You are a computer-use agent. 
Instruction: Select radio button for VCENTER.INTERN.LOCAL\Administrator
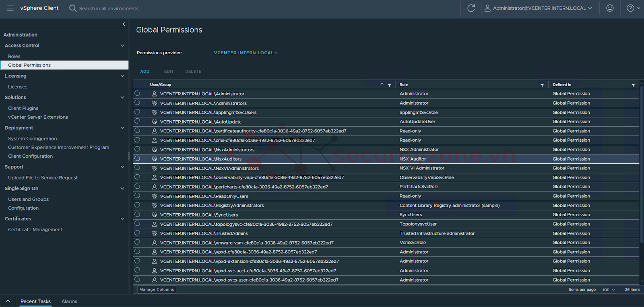tap(137, 93)
